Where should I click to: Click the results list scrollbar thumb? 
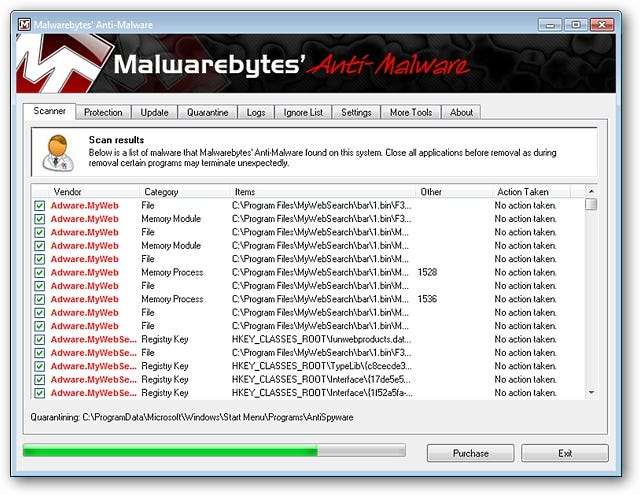591,204
